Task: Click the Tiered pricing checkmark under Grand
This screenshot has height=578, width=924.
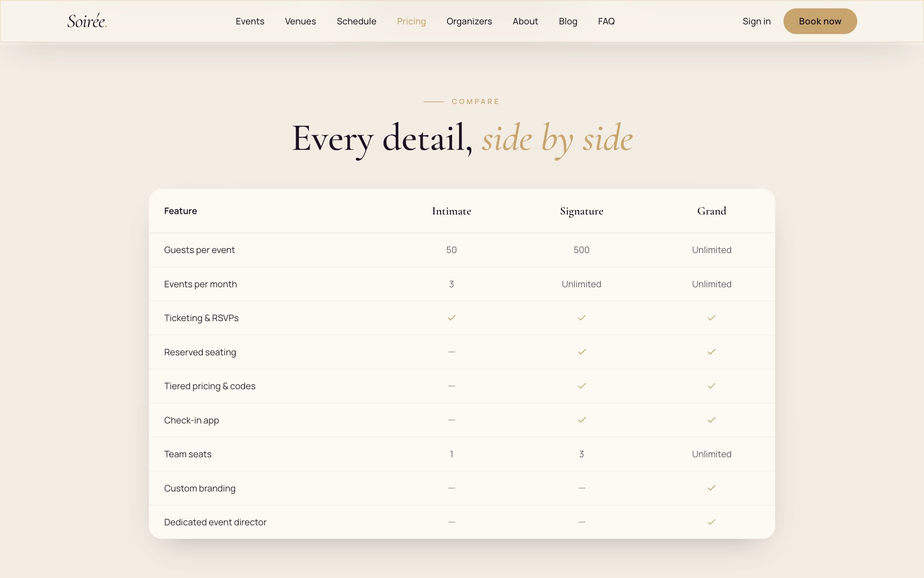Action: (711, 386)
